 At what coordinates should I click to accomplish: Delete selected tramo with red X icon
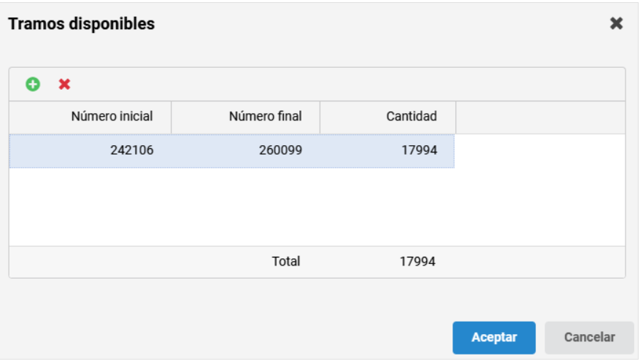pos(64,84)
